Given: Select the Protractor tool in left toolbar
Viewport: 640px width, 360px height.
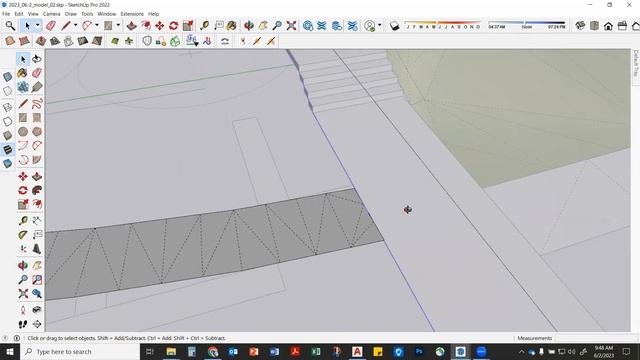Looking at the screenshot, I should coord(23,235).
